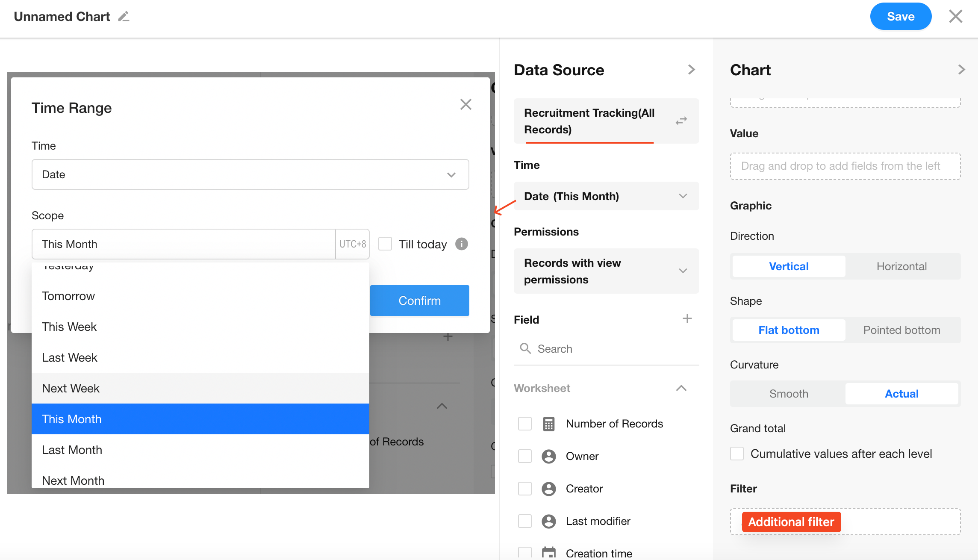Check the Number of Records field
The height and width of the screenshot is (560, 978).
(x=525, y=424)
